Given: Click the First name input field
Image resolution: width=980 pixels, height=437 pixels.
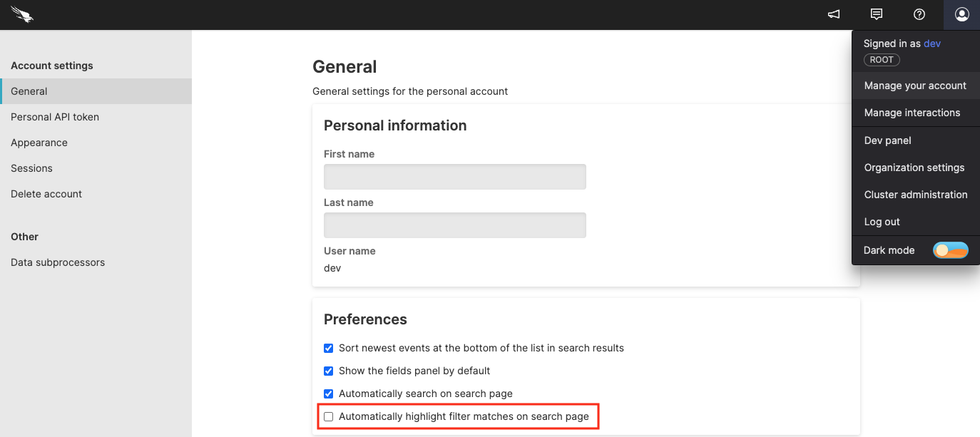Looking at the screenshot, I should click(454, 177).
